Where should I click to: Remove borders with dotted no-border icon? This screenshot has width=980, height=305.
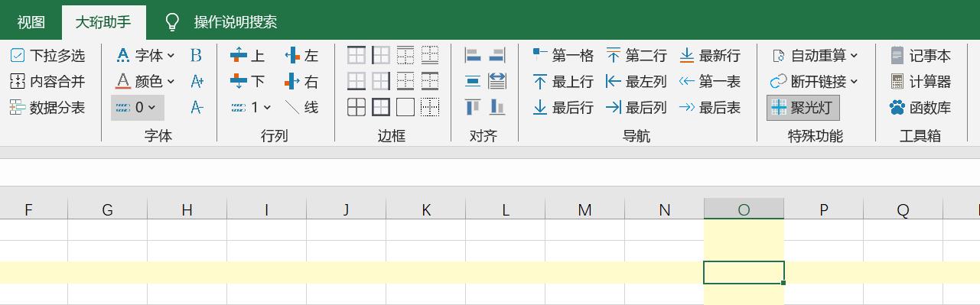430,108
